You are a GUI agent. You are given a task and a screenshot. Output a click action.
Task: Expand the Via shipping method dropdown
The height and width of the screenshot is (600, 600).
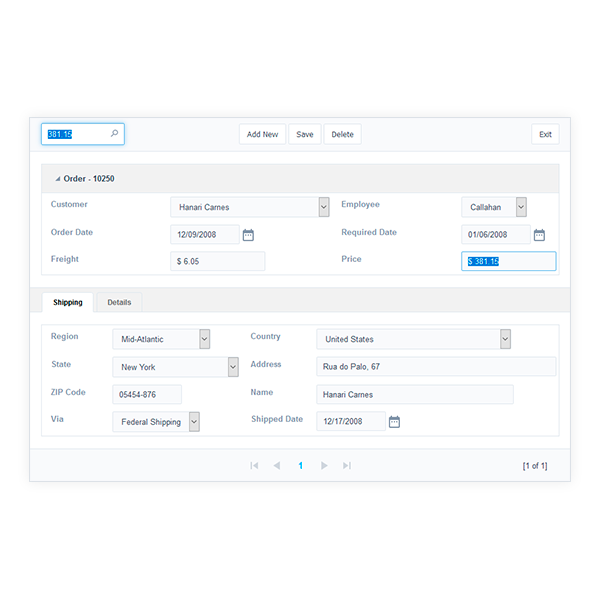pos(194,422)
